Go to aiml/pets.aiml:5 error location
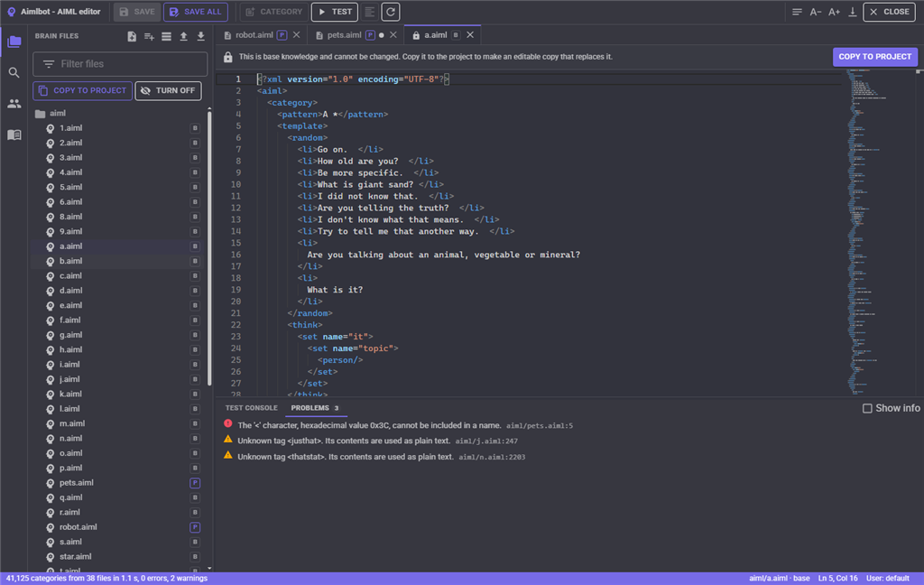The image size is (924, 585). [540, 426]
